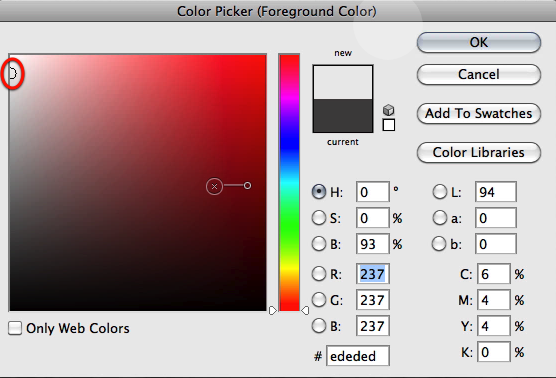Screen dimensions: 556x378
Task: Select the G green radio button
Action: 319,300
